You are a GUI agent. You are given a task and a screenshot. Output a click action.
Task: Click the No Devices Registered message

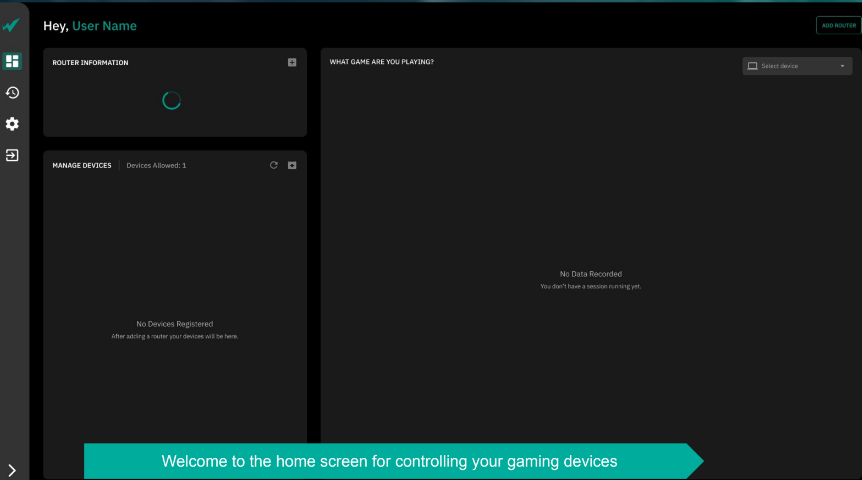click(175, 324)
